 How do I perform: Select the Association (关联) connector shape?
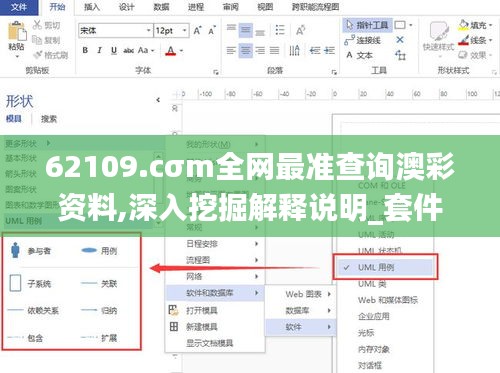(x=99, y=284)
